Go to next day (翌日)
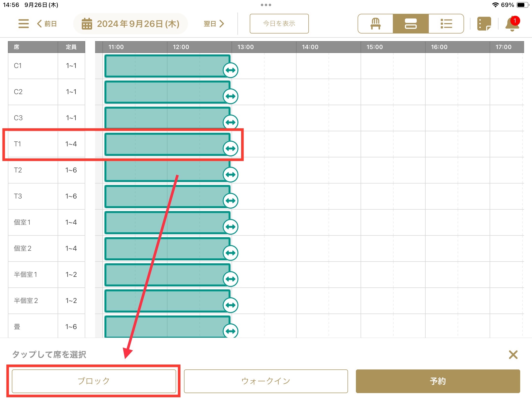532x399 pixels. 214,24
